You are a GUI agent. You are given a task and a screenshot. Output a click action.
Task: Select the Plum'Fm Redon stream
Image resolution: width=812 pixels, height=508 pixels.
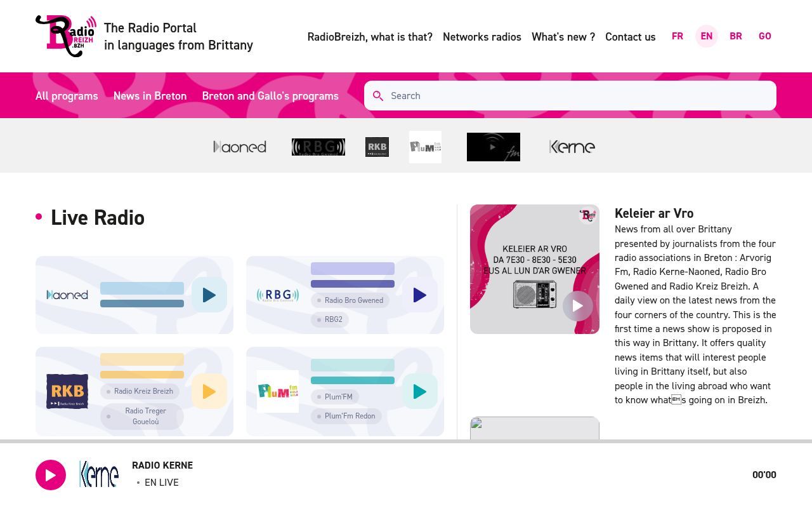(346, 416)
